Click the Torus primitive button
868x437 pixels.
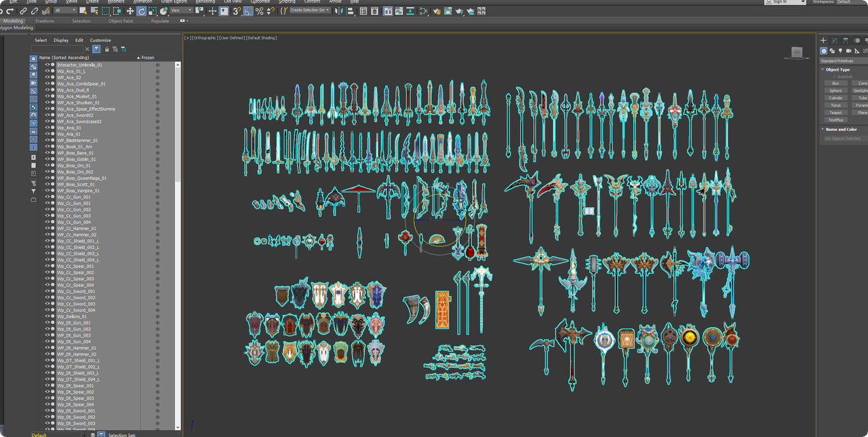coord(835,105)
